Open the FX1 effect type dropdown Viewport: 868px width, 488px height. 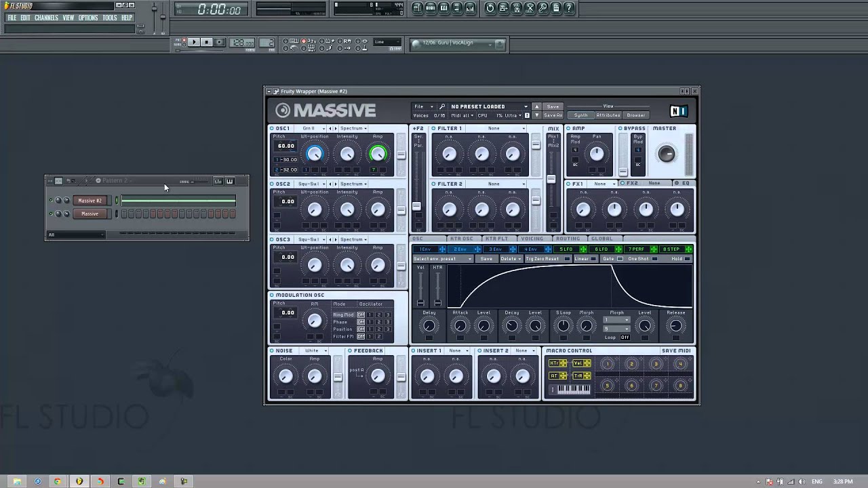point(602,184)
